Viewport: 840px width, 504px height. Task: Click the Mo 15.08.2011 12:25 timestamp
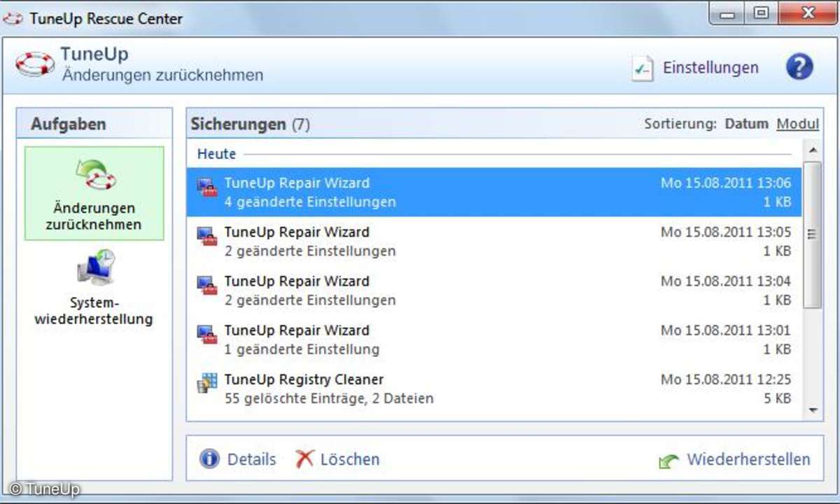click(726, 379)
